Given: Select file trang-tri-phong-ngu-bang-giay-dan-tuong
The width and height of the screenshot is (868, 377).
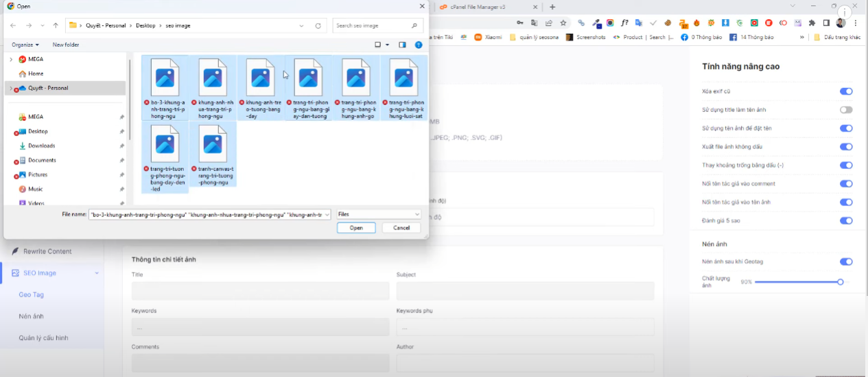Looking at the screenshot, I should coord(308,88).
